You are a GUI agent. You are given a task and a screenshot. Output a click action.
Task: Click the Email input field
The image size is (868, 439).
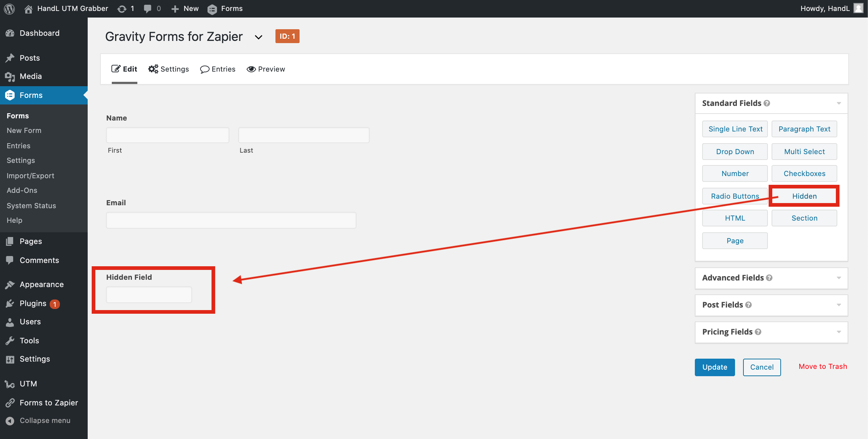point(231,220)
